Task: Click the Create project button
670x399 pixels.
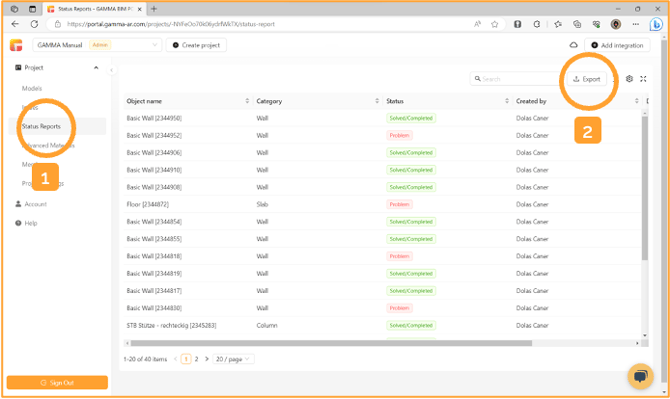Action: click(x=197, y=45)
